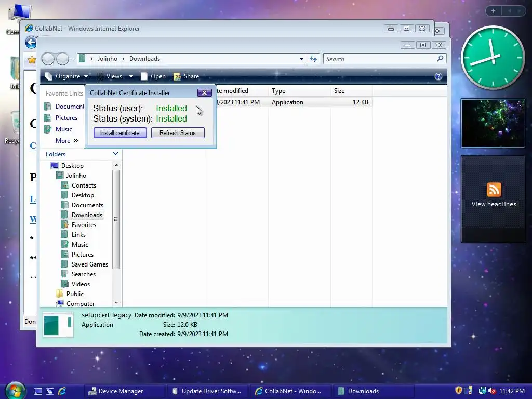Image resolution: width=532 pixels, height=399 pixels.
Task: Click folder tree scroll up arrow
Action: 116,165
